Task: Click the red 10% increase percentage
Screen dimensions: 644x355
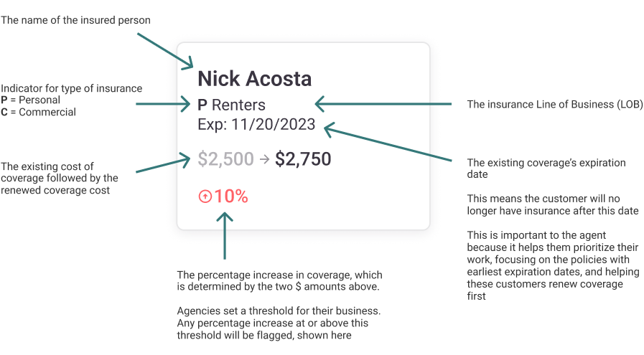Action: [231, 197]
